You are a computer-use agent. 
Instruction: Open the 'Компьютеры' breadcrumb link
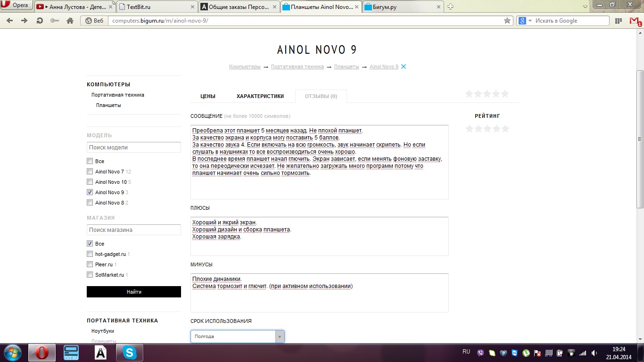(245, 67)
